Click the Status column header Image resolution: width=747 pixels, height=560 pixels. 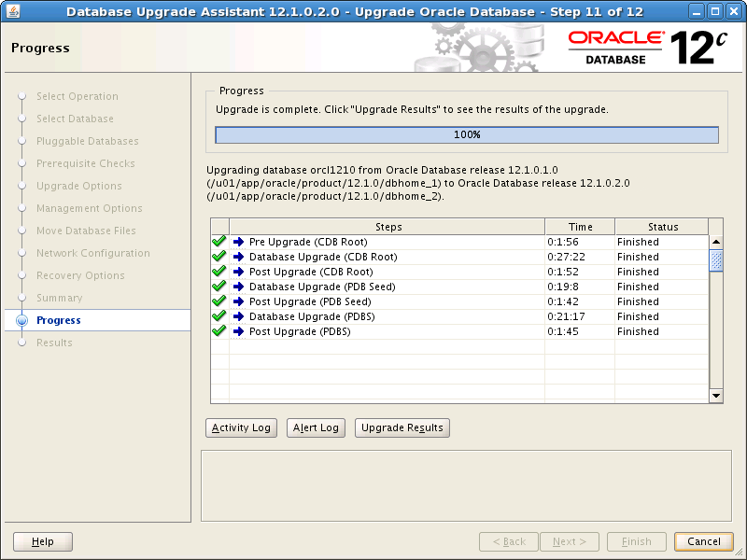[x=662, y=227]
